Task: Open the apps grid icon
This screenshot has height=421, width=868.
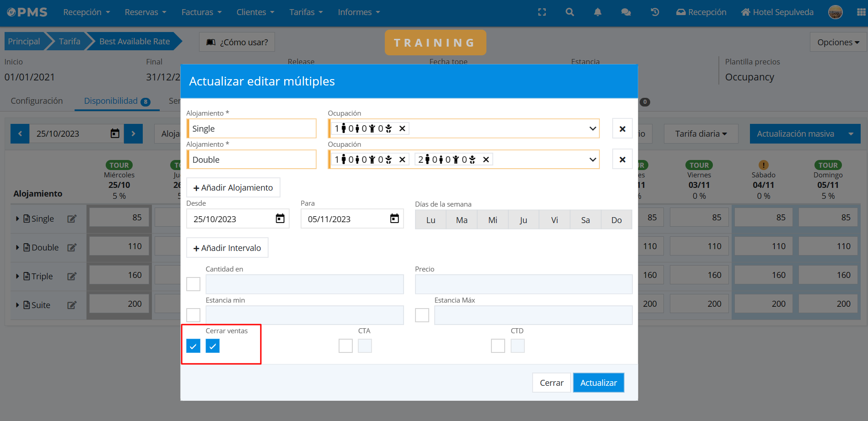Action: [x=861, y=12]
